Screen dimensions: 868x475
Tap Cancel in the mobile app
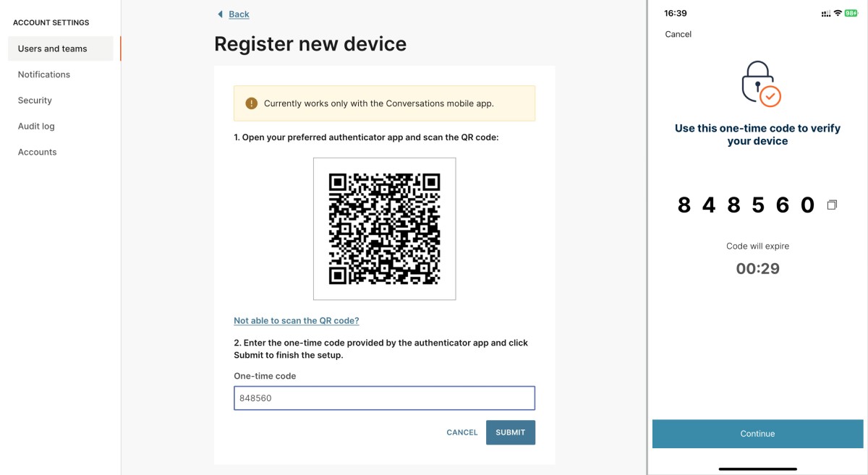(678, 34)
